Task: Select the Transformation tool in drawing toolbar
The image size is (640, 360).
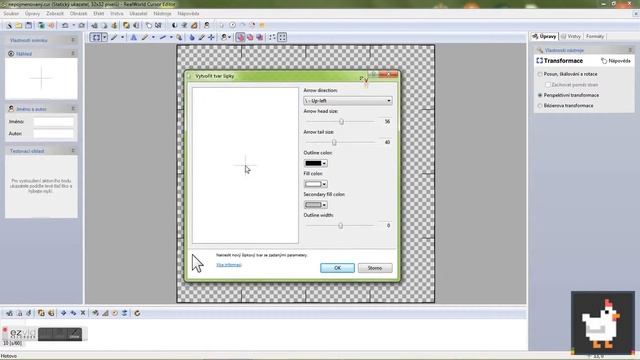Action: pyautogui.click(x=96, y=38)
